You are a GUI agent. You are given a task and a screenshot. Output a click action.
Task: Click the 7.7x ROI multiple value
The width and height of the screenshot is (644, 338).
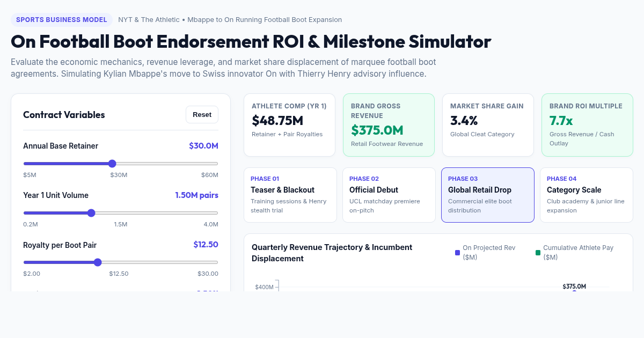[x=561, y=120]
